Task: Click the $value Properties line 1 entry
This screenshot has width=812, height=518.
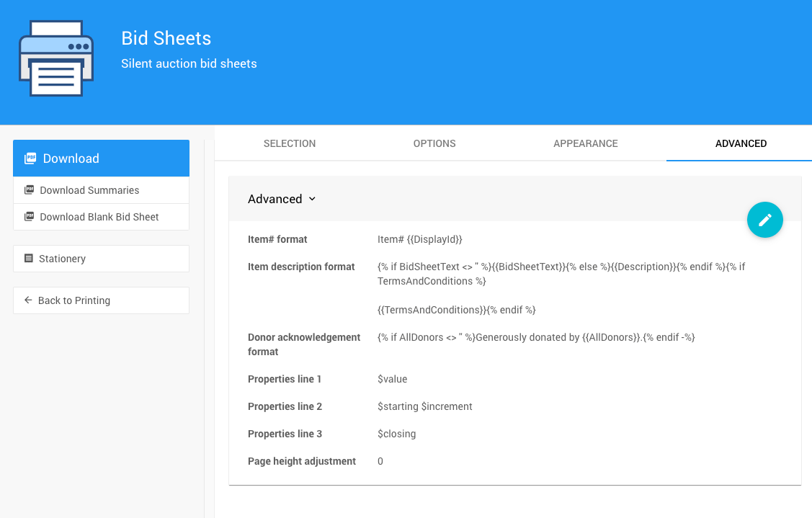Action: tap(392, 379)
